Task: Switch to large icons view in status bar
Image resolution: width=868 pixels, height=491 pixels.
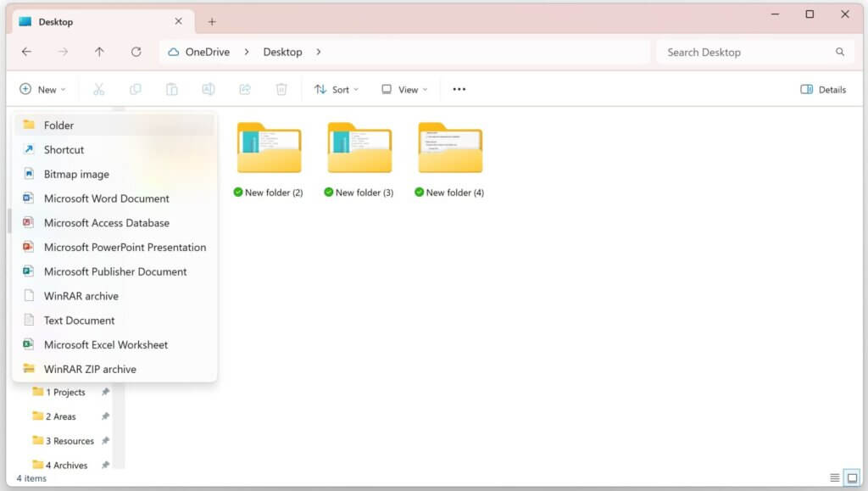Action: [x=852, y=477]
